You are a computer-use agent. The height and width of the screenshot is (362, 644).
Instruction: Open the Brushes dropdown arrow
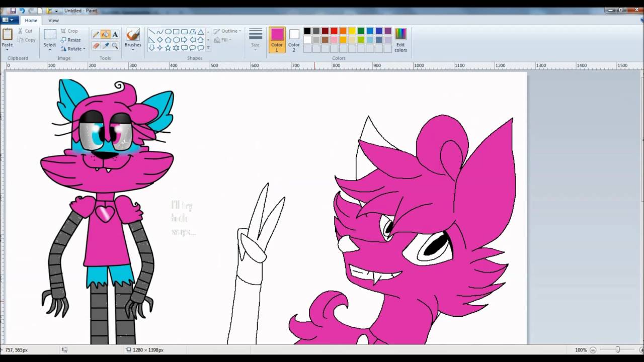(x=133, y=49)
